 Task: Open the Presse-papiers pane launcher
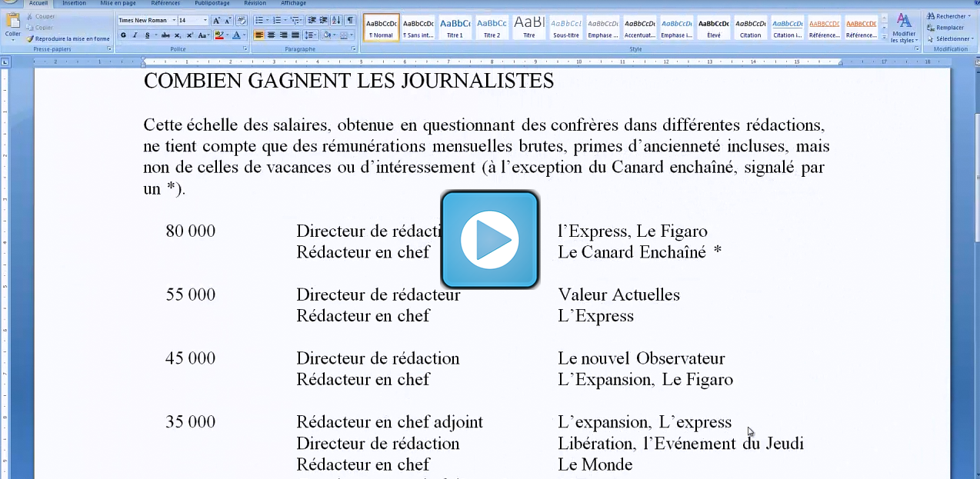point(109,48)
